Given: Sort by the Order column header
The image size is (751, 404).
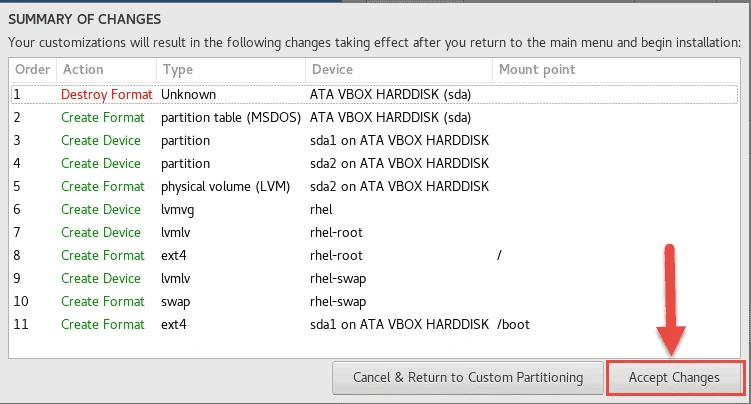Looking at the screenshot, I should click(32, 70).
